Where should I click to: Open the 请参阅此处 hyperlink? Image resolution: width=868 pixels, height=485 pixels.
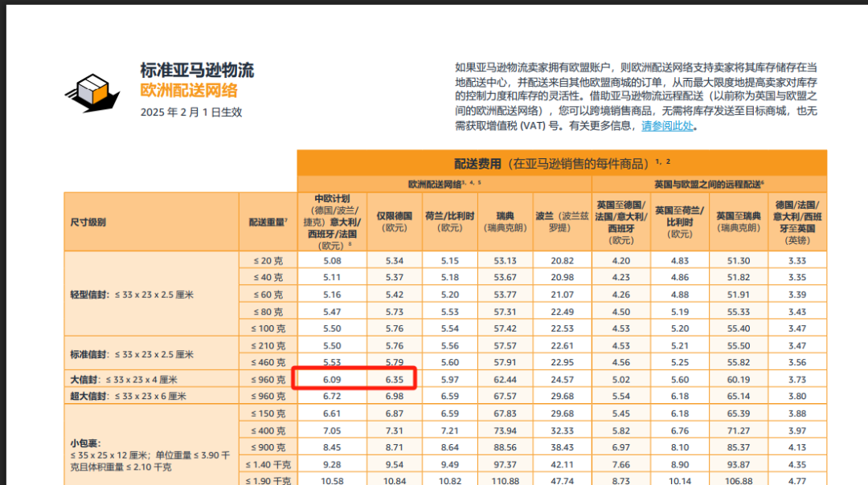pos(667,126)
